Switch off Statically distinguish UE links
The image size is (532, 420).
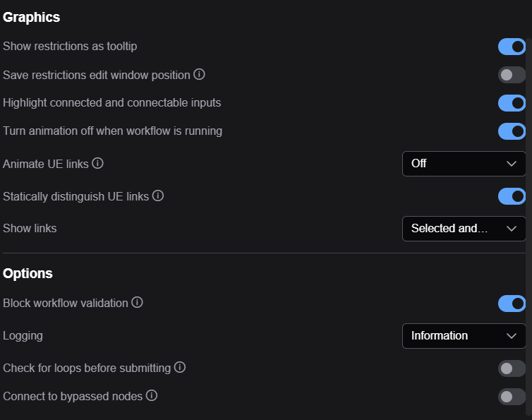(x=512, y=196)
